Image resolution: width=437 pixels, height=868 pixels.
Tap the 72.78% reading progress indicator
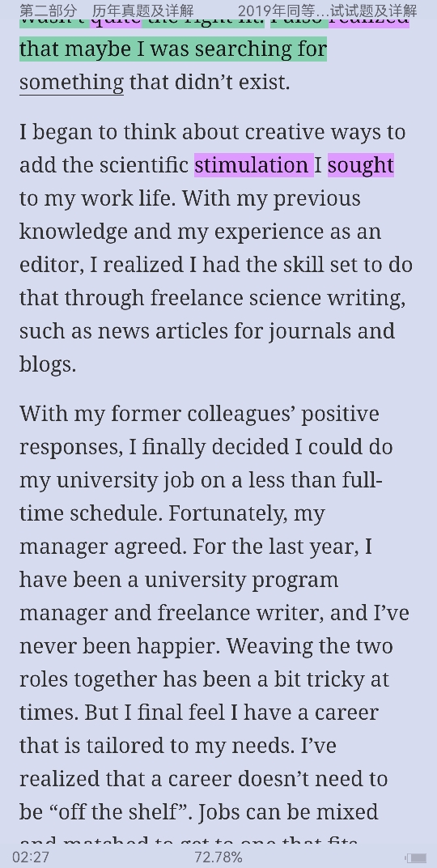[218, 857]
